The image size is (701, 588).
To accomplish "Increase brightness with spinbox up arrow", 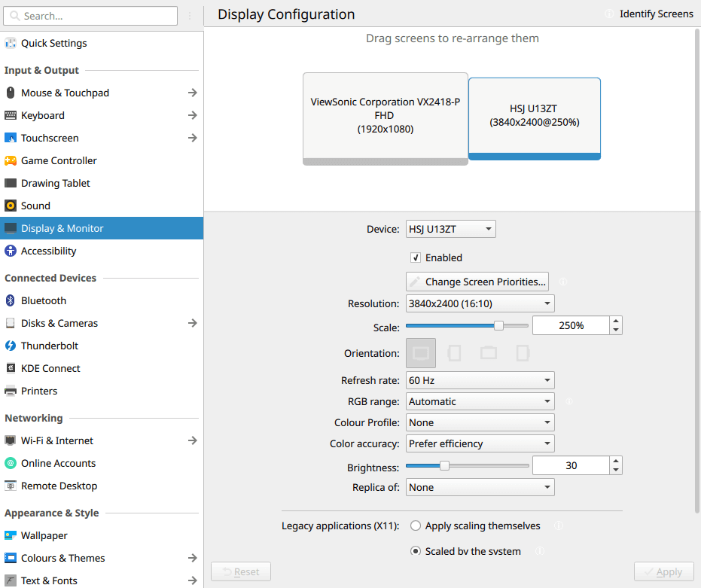I will coord(616,461).
